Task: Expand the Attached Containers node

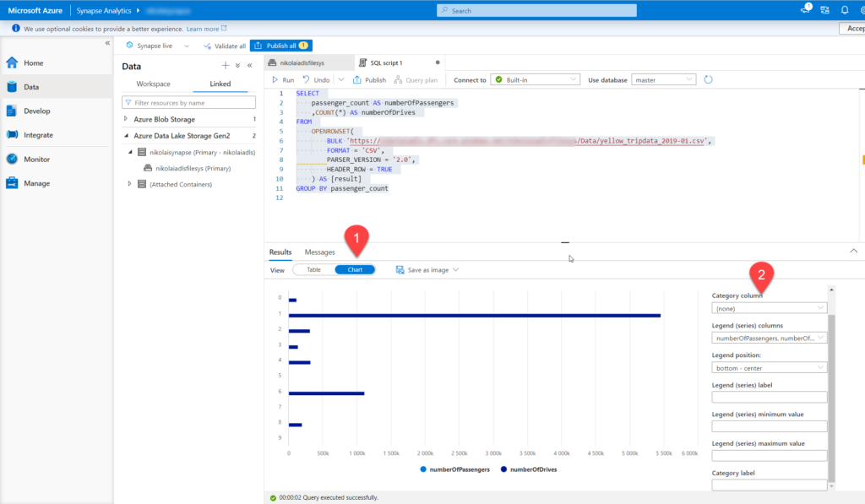Action: (129, 184)
